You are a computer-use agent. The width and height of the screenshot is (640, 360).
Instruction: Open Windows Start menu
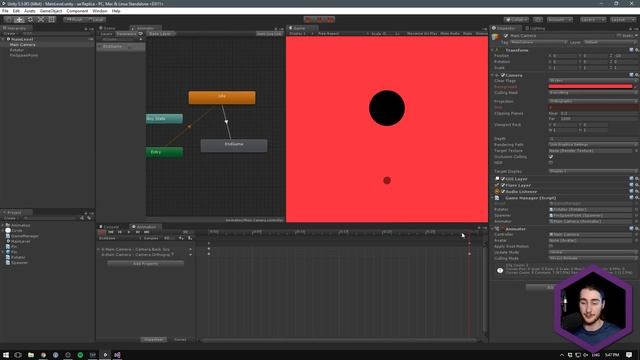pos(6,355)
